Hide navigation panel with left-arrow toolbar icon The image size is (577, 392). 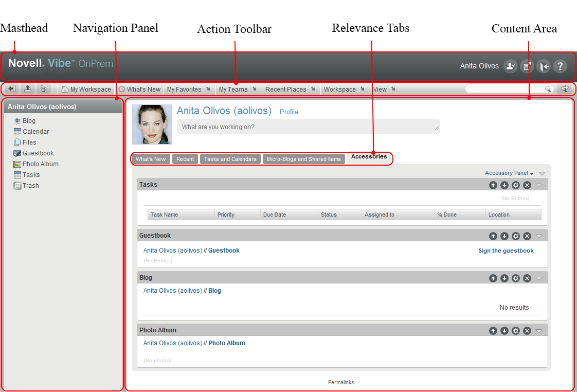pos(12,88)
